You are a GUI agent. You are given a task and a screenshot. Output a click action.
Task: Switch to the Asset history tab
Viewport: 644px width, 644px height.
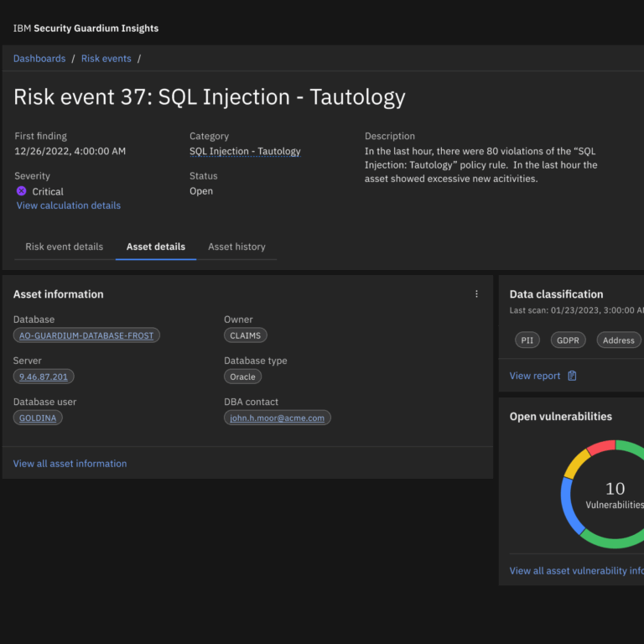point(236,247)
